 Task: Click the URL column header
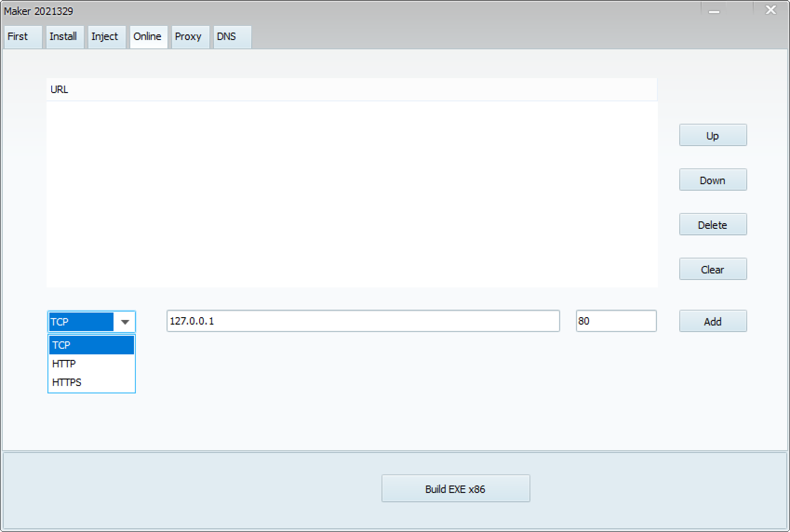point(351,89)
